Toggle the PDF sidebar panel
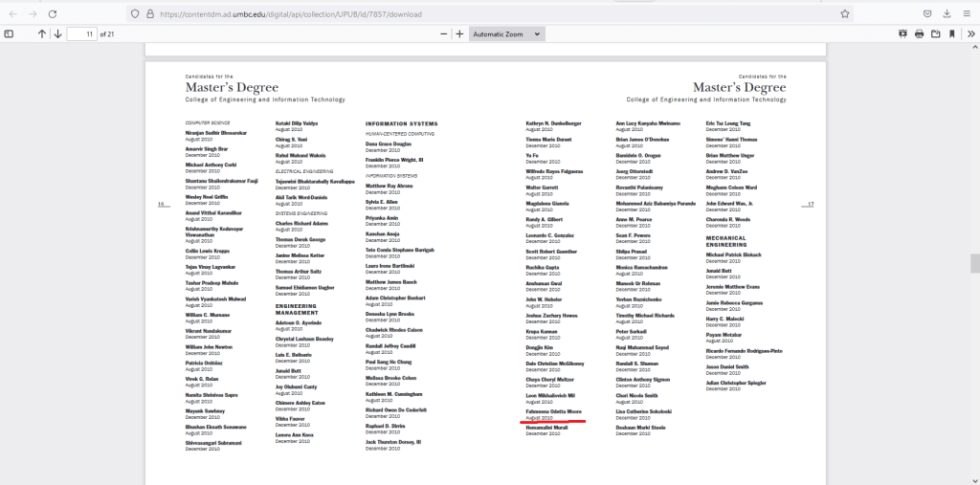 pos(10,33)
